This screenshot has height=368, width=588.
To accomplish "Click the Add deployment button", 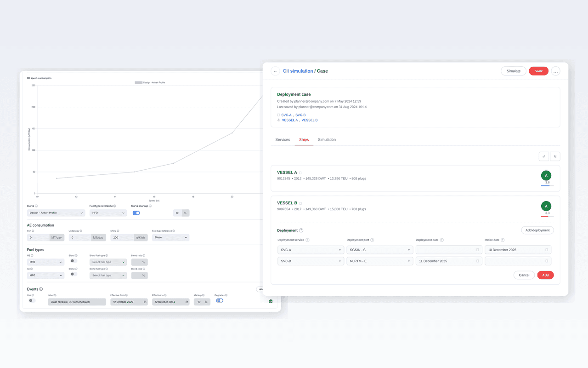I will (537, 230).
